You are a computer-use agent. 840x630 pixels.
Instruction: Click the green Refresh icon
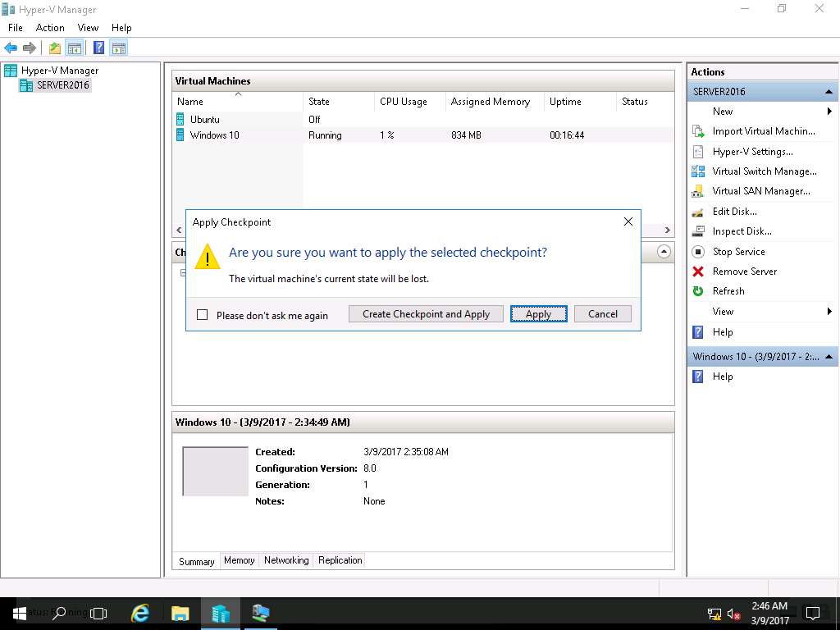[698, 291]
